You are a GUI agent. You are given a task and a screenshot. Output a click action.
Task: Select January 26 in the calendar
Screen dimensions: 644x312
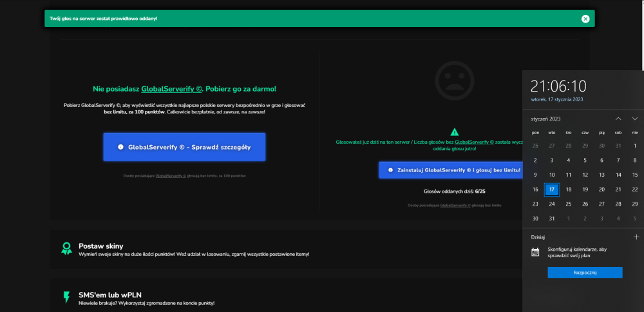tap(585, 204)
